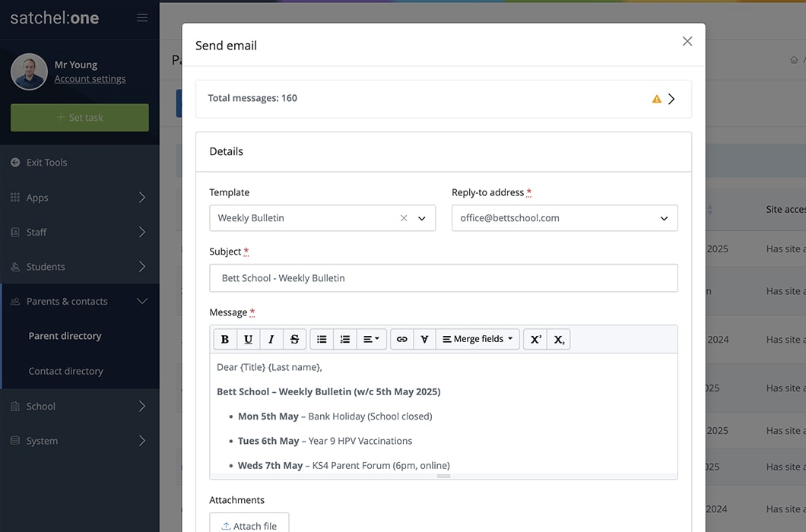Click the Site access column header behind dialog

(x=785, y=209)
